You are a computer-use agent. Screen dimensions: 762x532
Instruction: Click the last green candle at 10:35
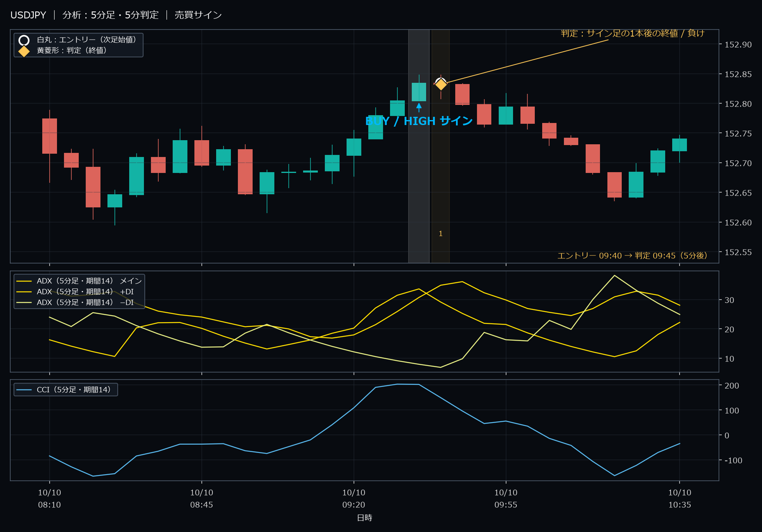680,145
